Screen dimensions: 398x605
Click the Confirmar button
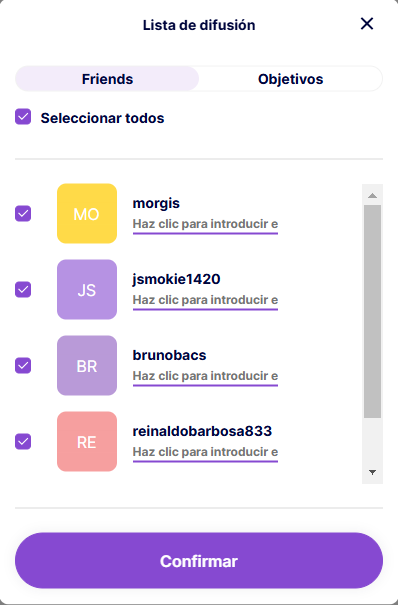click(199, 561)
